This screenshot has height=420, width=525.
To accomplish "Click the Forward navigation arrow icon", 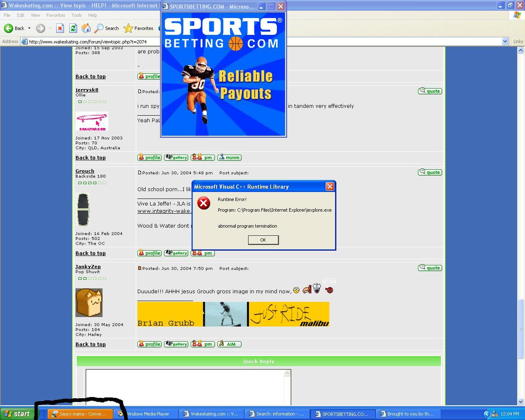I will click(x=40, y=28).
